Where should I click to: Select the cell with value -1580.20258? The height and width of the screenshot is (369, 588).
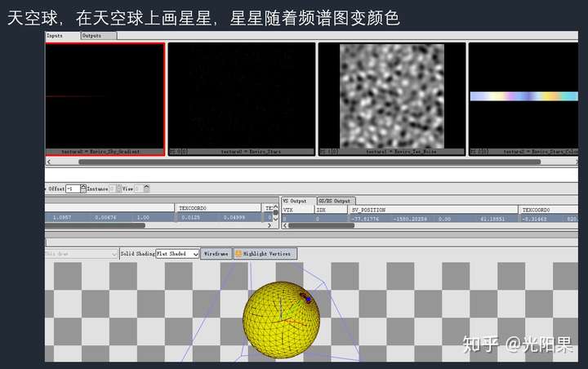point(411,219)
